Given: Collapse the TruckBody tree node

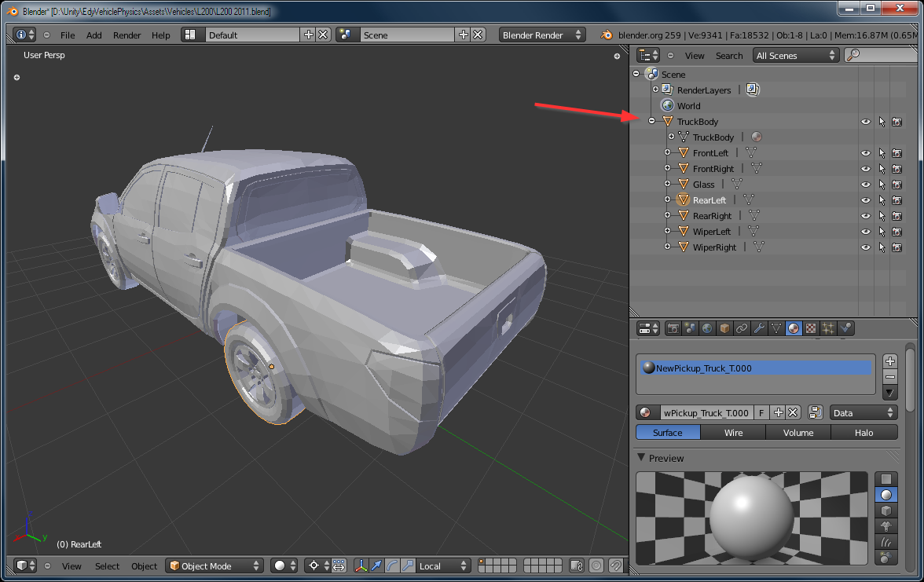Looking at the screenshot, I should tap(651, 122).
